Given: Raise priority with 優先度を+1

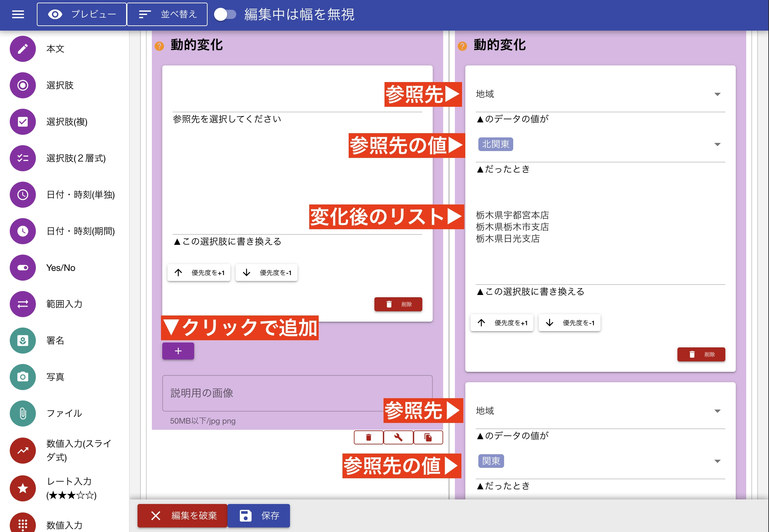Looking at the screenshot, I should click(x=199, y=272).
